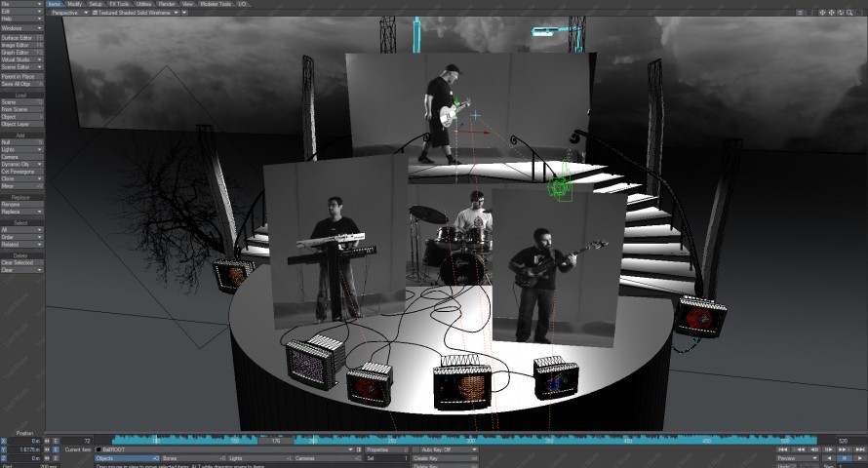Image resolution: width=868 pixels, height=468 pixels.
Task: Click the timeline scrub bar near frame 176
Action: click(x=275, y=441)
